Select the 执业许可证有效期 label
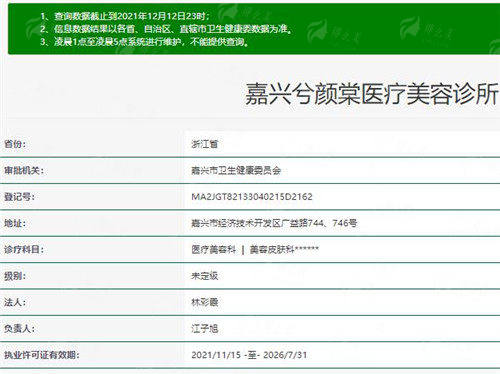 click(42, 355)
